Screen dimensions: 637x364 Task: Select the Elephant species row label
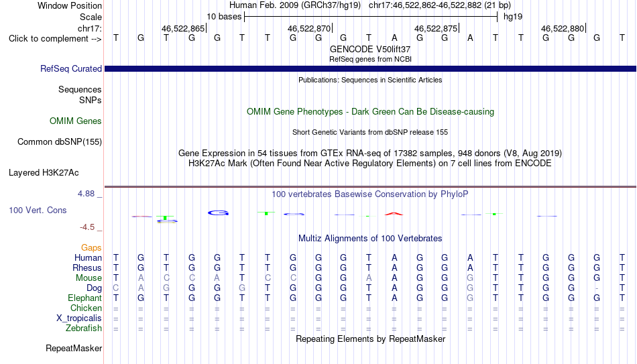(x=85, y=298)
